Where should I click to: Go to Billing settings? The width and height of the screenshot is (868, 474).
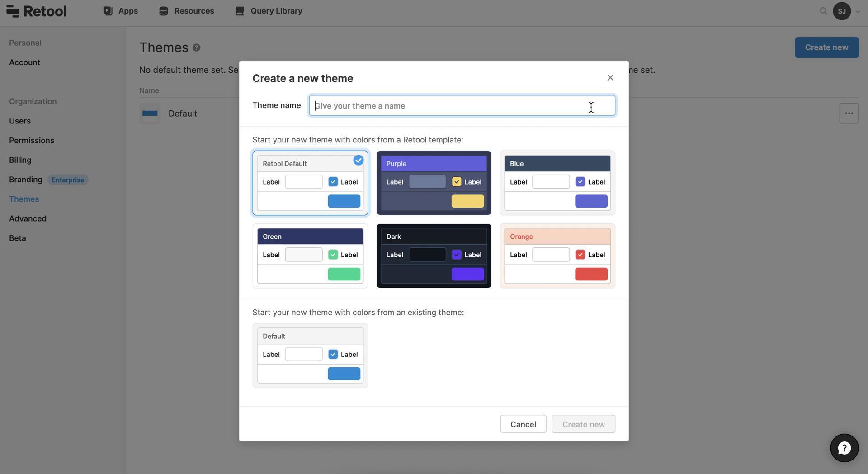20,160
